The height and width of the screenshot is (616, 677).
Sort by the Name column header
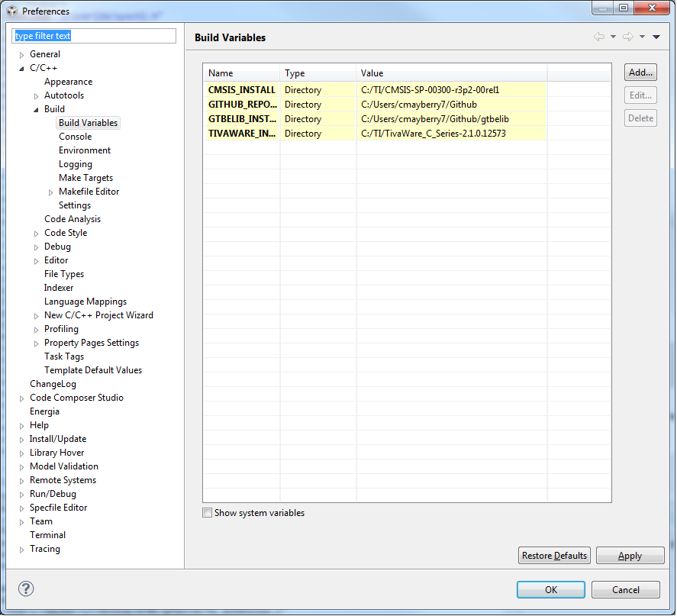[x=242, y=73]
